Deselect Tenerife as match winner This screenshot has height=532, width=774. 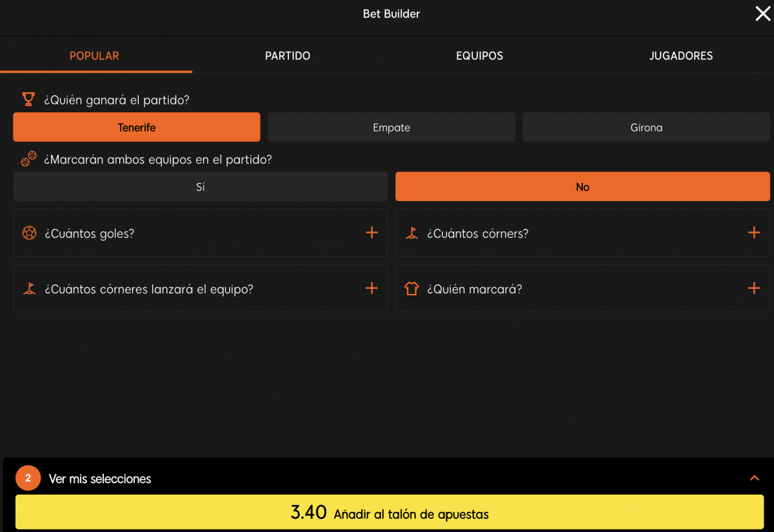pyautogui.click(x=137, y=127)
